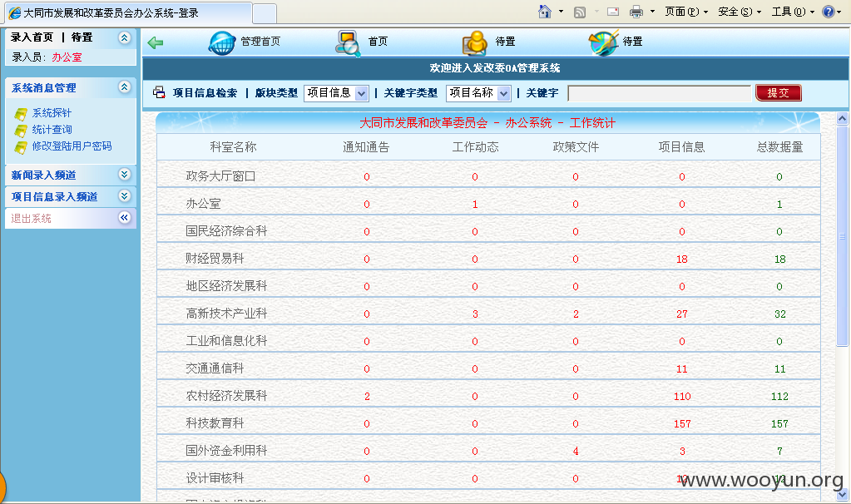
Task: Click the 设计审核科 row name
Action: pyautogui.click(x=215, y=478)
